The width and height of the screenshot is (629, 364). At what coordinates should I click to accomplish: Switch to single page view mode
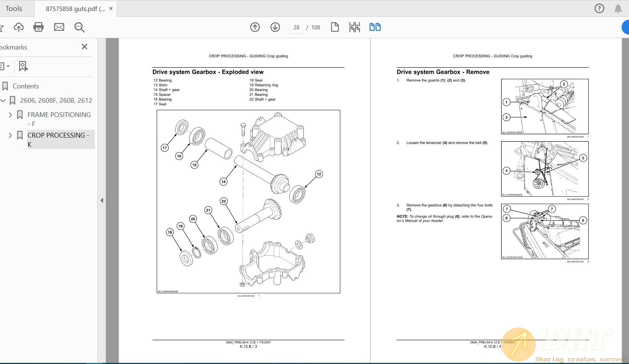coord(335,27)
